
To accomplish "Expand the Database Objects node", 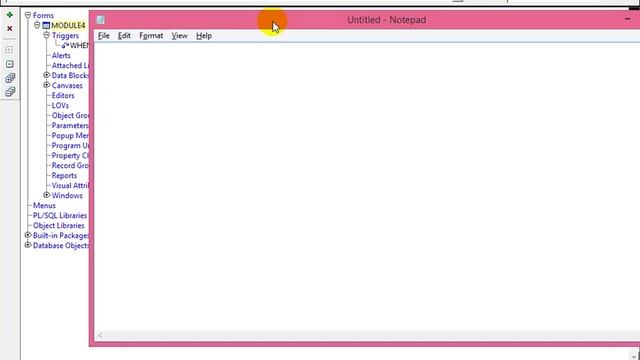I will pyautogui.click(x=28, y=245).
